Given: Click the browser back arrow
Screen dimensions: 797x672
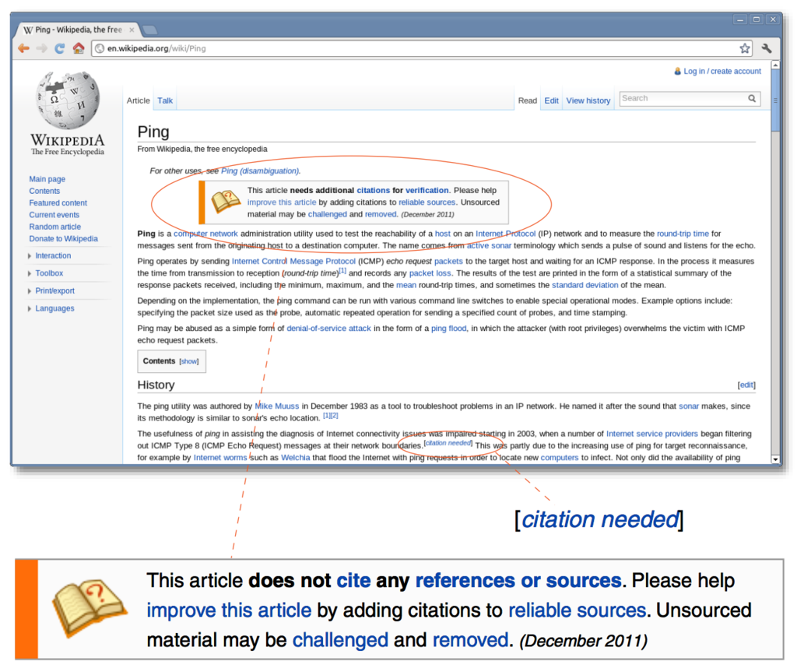Looking at the screenshot, I should coord(23,48).
